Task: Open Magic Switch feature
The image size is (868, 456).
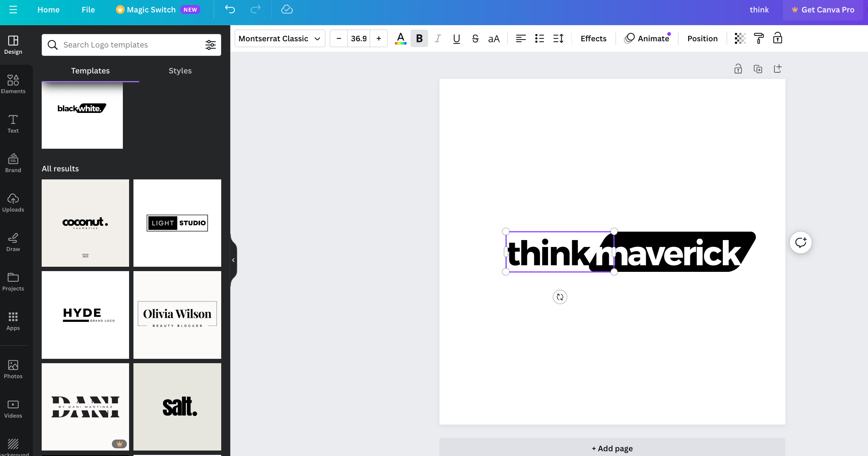Action: [158, 10]
